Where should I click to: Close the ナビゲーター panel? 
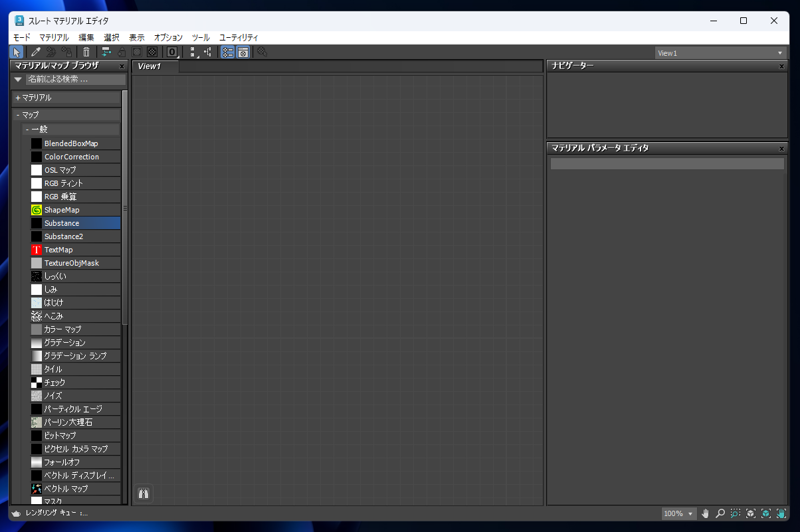(x=782, y=66)
